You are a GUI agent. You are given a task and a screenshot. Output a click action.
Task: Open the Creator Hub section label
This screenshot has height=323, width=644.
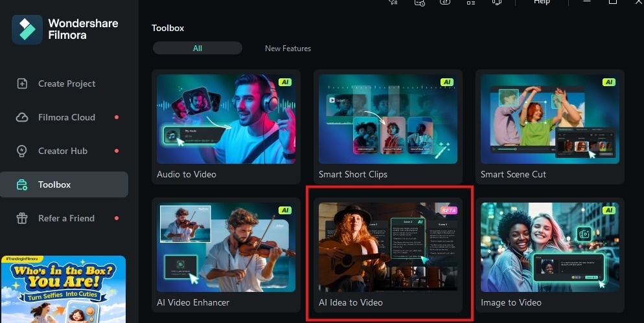click(x=63, y=151)
